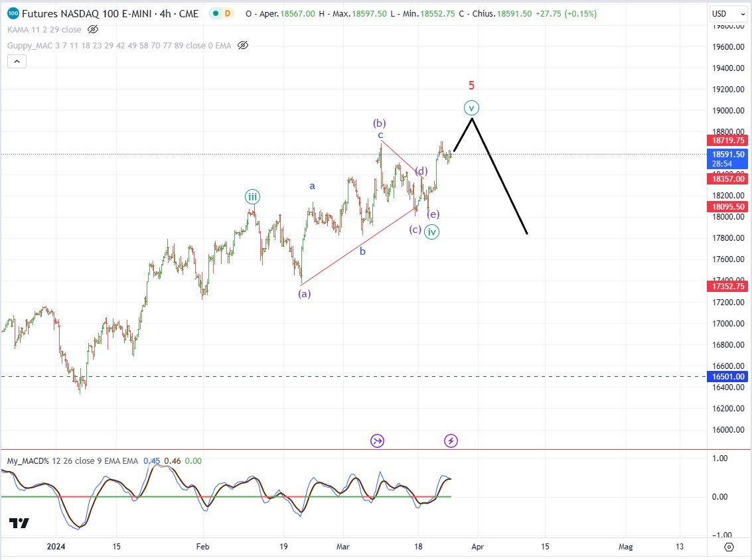Click the Feb date on time axis
The image size is (752, 560).
click(x=203, y=547)
